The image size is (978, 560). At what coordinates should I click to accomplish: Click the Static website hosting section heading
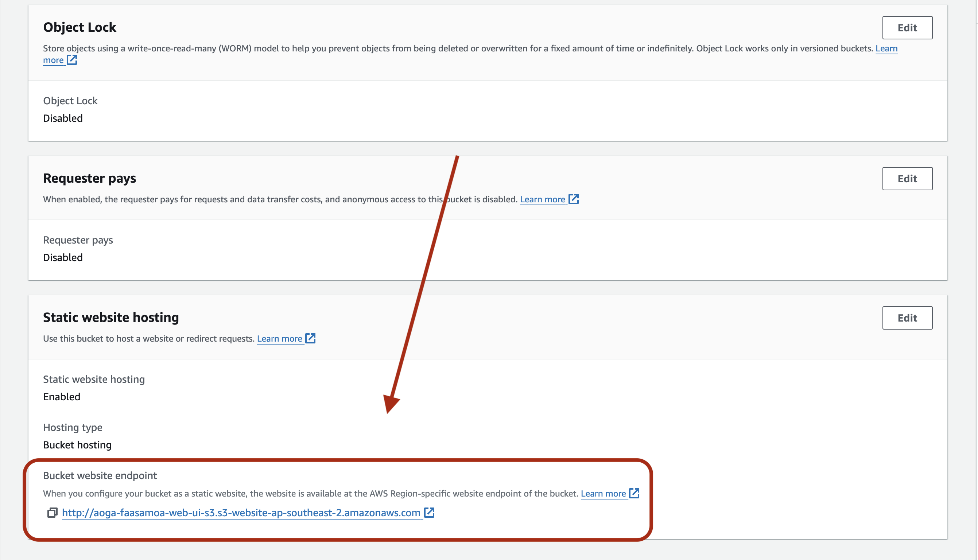[x=111, y=317]
